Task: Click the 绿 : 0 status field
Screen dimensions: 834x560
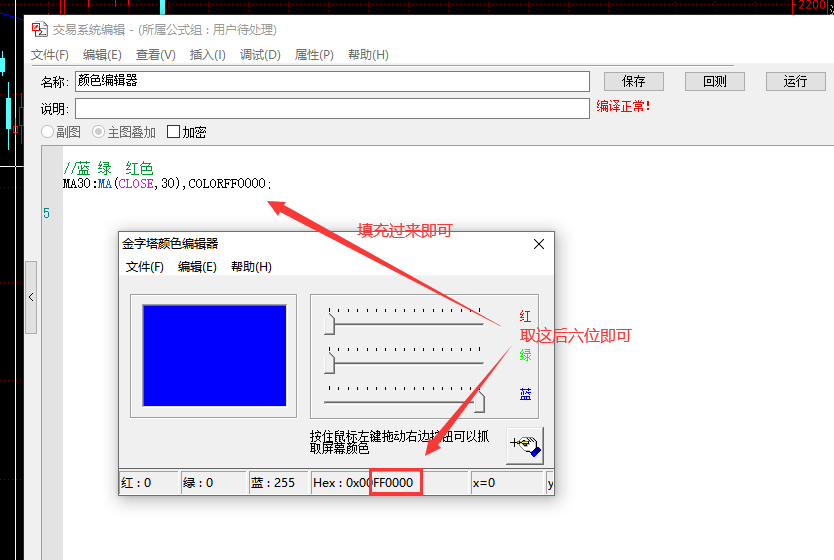Action: click(x=213, y=482)
